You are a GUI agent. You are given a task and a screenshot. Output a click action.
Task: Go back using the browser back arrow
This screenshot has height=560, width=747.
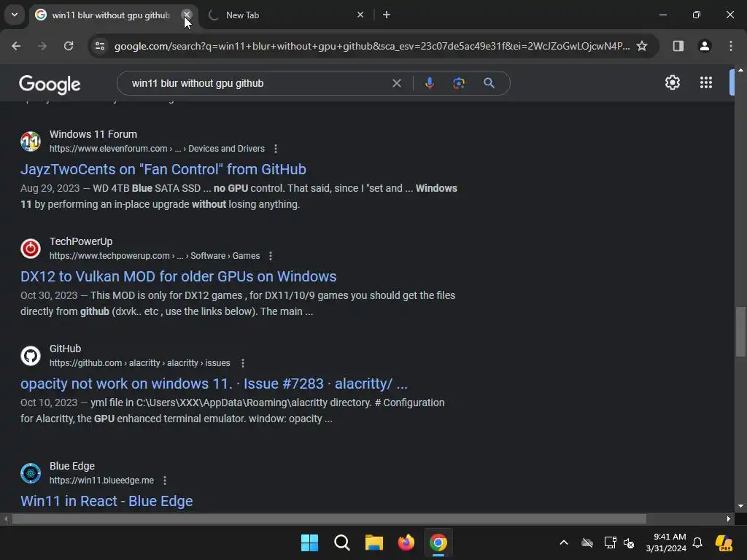(x=16, y=46)
